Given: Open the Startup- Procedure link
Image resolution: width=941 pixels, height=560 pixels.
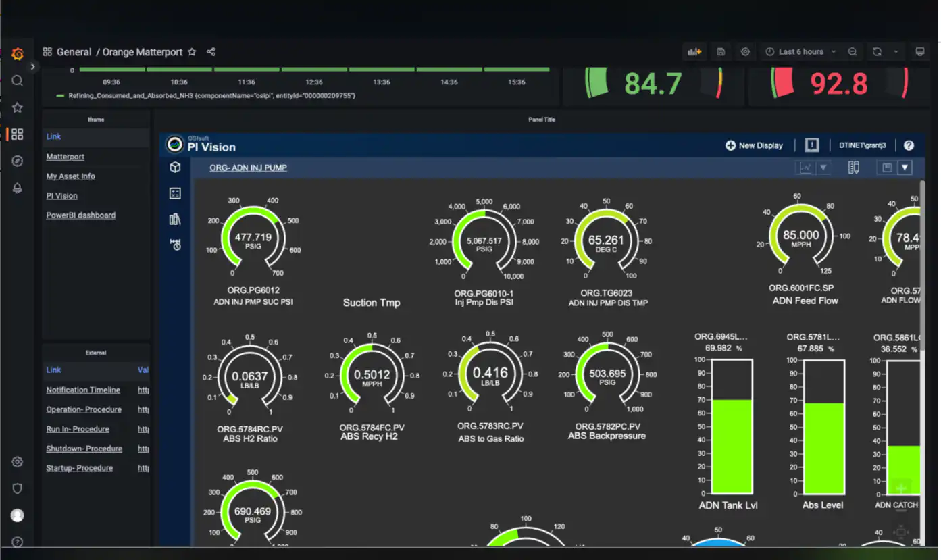Looking at the screenshot, I should (x=79, y=468).
